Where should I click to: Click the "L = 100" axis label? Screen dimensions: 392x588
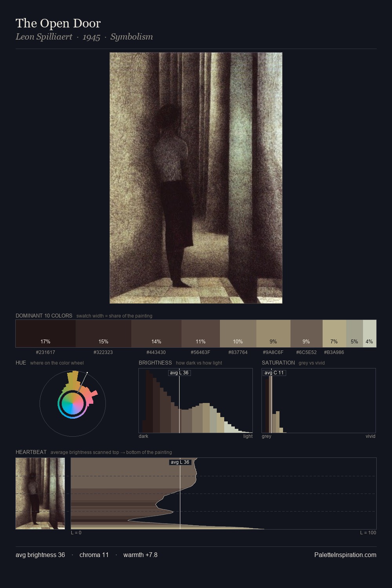pos(368,533)
